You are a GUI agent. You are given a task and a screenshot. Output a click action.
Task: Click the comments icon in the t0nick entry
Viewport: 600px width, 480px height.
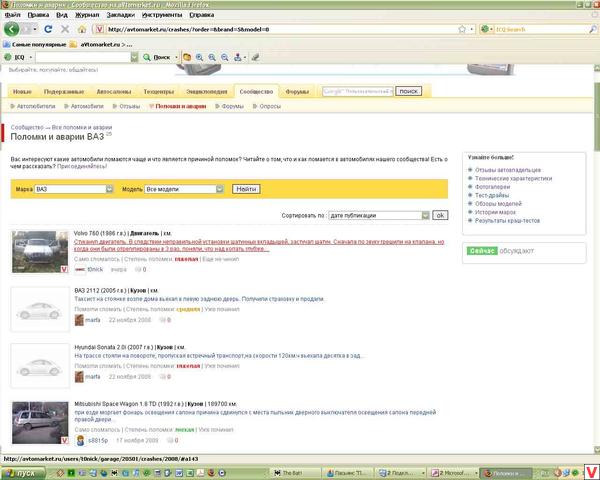pos(138,269)
